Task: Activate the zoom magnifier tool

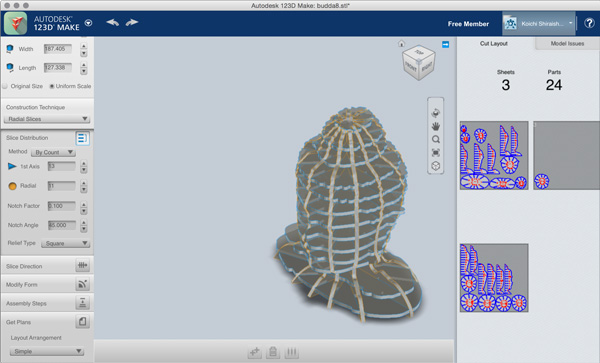Action: coord(435,139)
